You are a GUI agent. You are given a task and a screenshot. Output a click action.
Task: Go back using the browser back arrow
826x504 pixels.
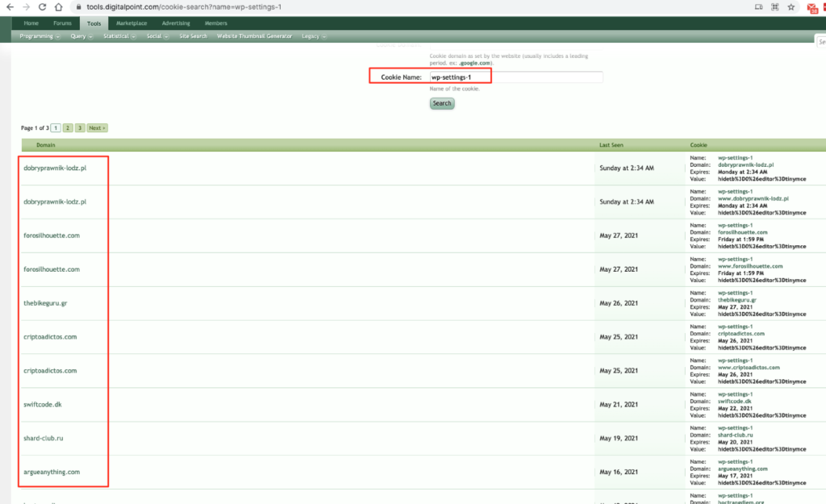pos(10,7)
